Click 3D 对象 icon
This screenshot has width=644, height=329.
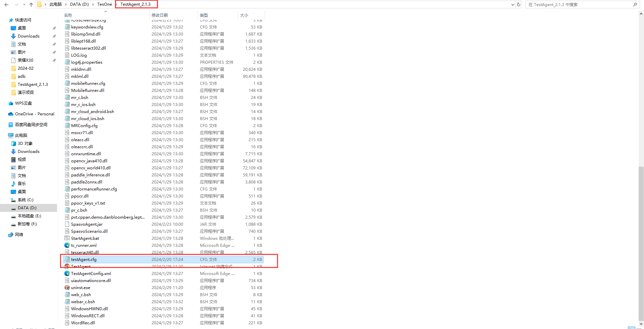pyautogui.click(x=13, y=144)
